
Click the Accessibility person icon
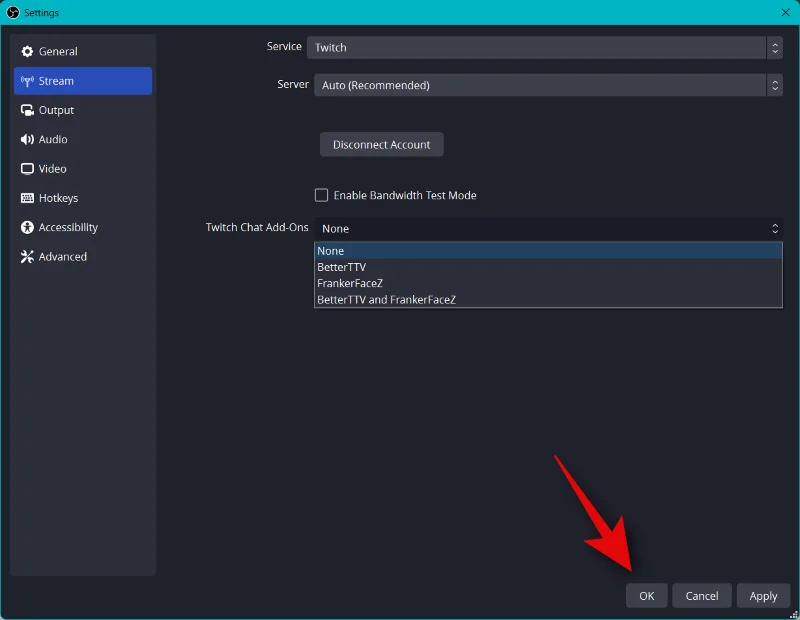pyautogui.click(x=27, y=228)
